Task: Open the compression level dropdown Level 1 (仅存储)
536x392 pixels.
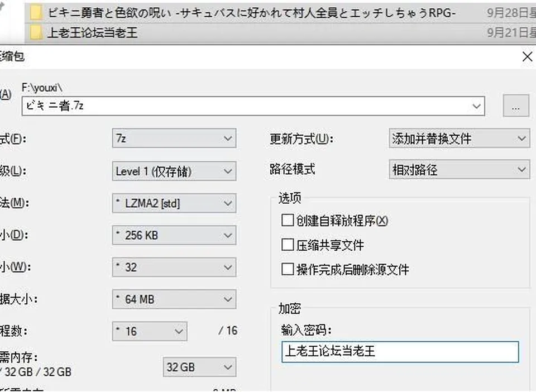Action: click(x=174, y=171)
